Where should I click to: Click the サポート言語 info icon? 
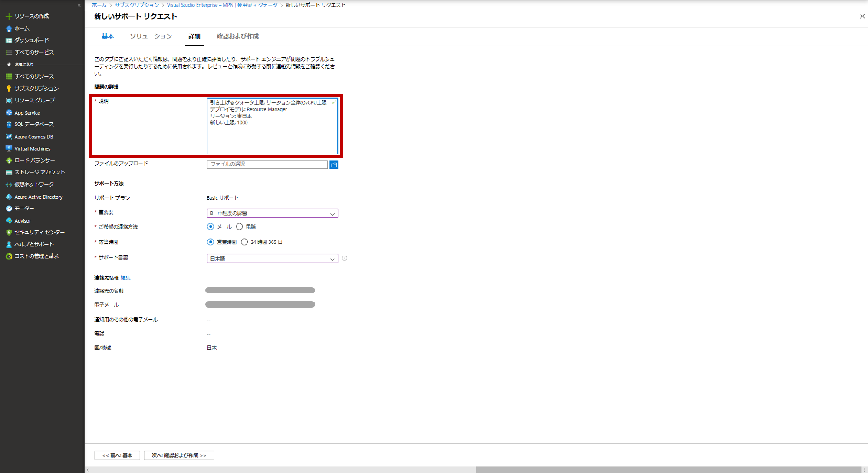point(345,258)
